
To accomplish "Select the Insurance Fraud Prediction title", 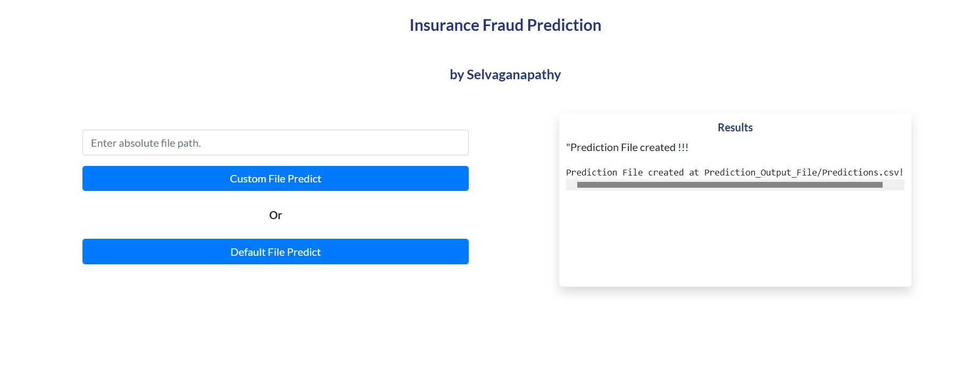I will point(505,25).
